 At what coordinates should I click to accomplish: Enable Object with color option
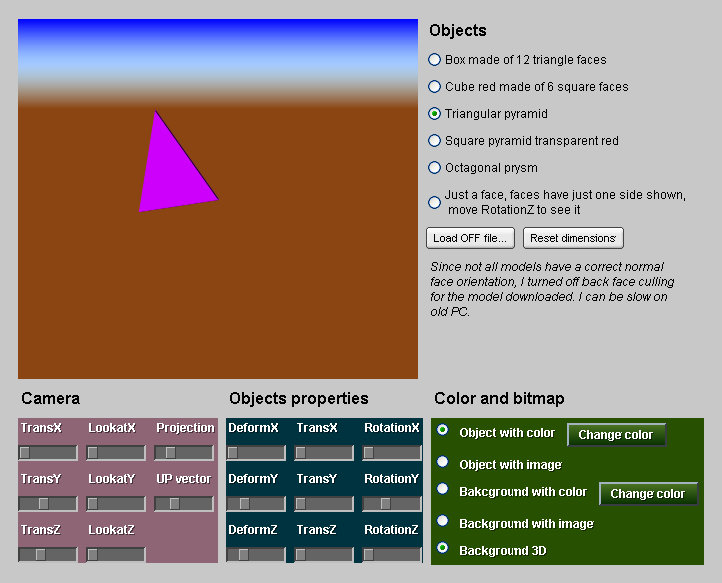pos(443,430)
